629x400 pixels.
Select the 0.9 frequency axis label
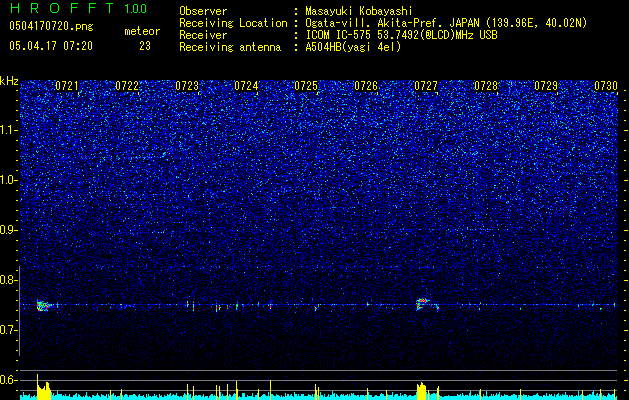click(x=8, y=230)
